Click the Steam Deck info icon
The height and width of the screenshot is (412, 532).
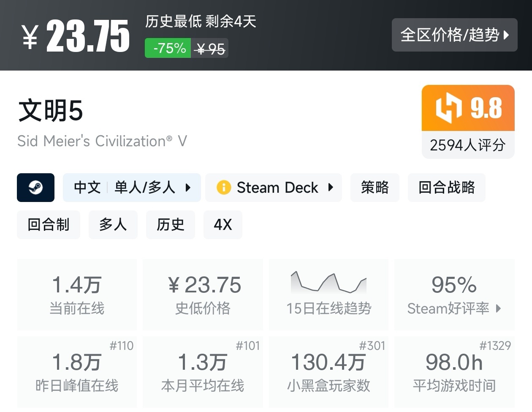click(x=224, y=188)
